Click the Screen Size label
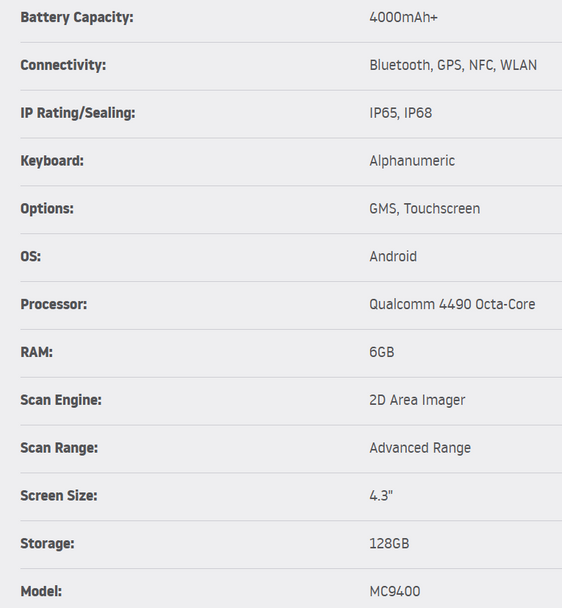562x608 pixels. click(59, 496)
